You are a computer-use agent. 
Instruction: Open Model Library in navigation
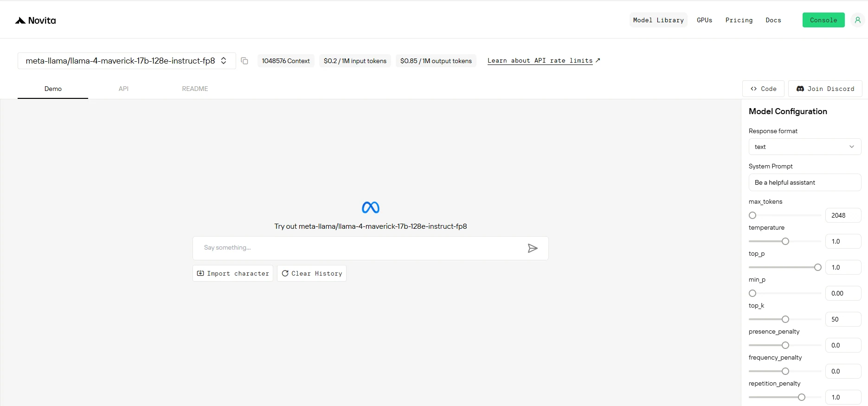[658, 20]
